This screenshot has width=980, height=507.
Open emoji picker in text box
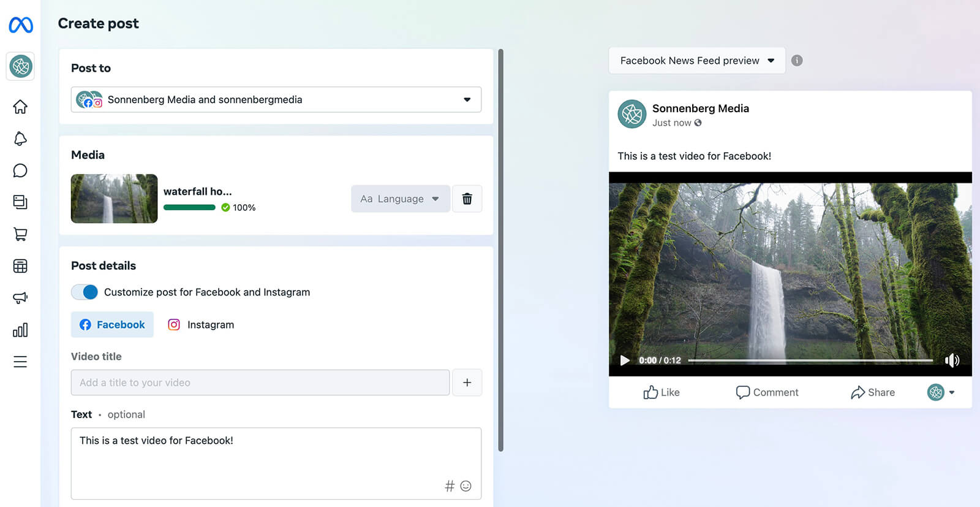[466, 486]
